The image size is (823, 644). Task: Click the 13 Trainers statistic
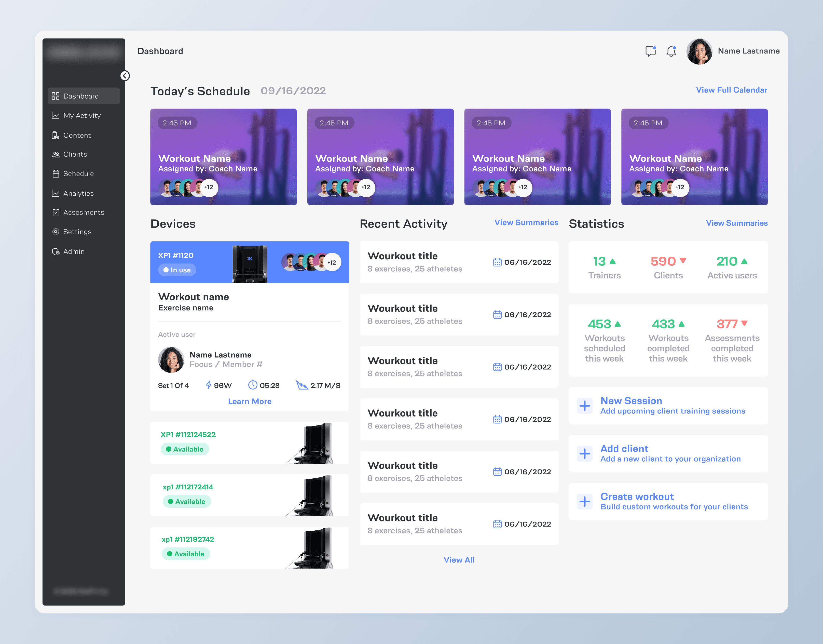point(605,267)
